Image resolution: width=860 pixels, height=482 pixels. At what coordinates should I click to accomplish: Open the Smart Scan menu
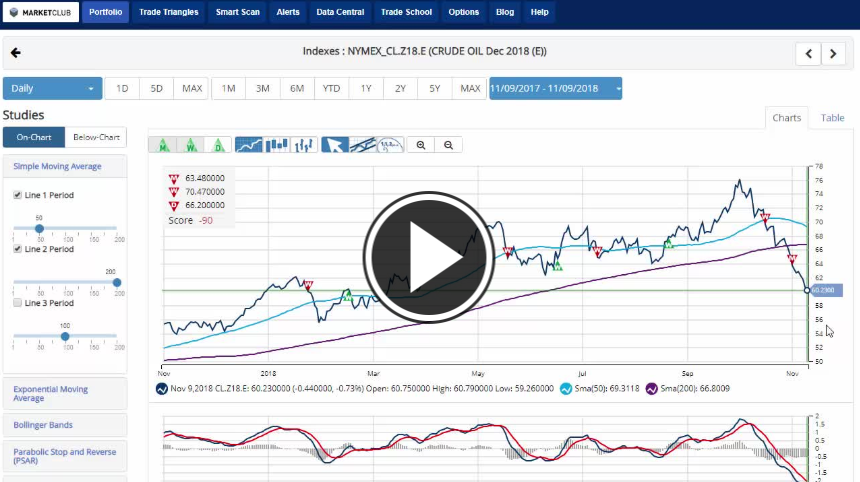237,12
